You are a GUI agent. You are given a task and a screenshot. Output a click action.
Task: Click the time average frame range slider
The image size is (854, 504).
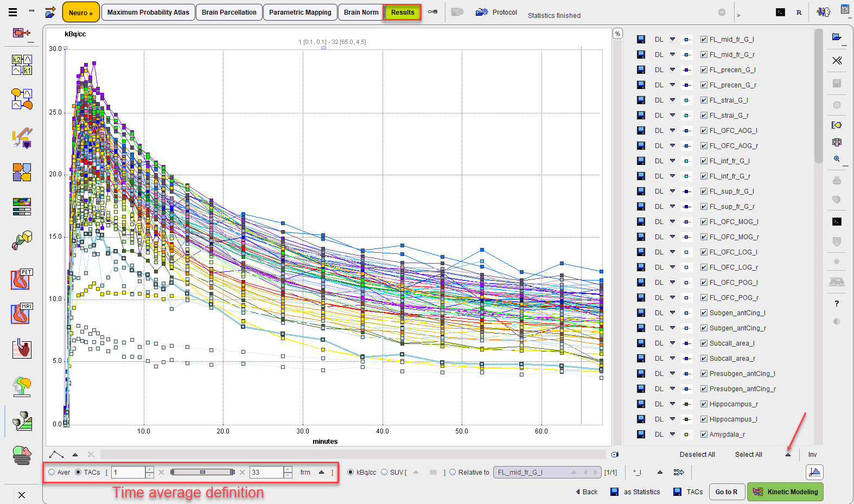click(x=202, y=472)
